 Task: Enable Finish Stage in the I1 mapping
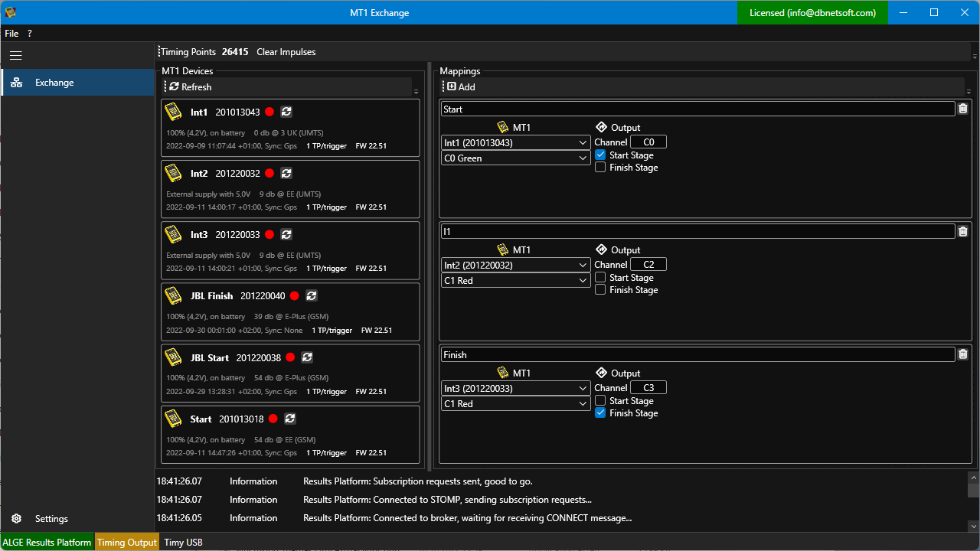[600, 289]
